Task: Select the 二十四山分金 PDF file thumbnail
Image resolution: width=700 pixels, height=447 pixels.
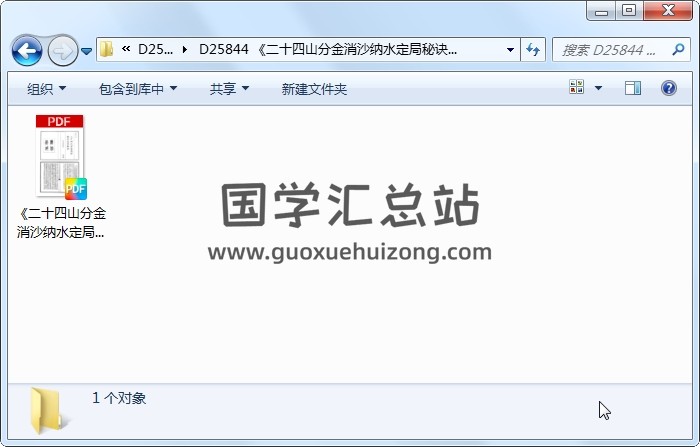Action: [x=61, y=156]
